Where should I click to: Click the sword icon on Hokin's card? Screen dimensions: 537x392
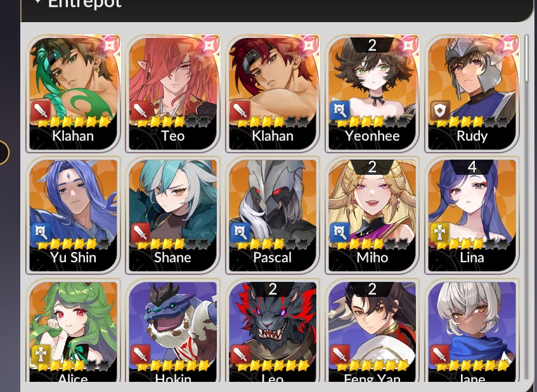click(x=141, y=354)
